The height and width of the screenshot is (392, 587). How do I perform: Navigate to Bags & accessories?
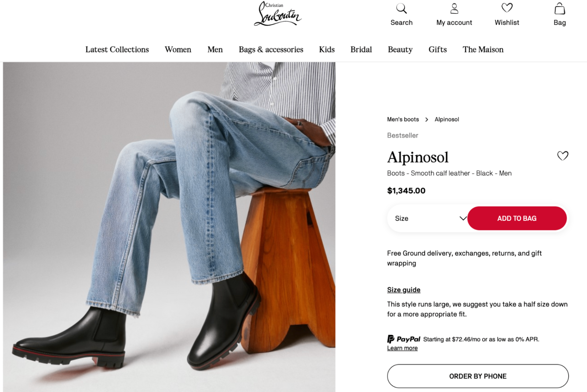coord(271,49)
